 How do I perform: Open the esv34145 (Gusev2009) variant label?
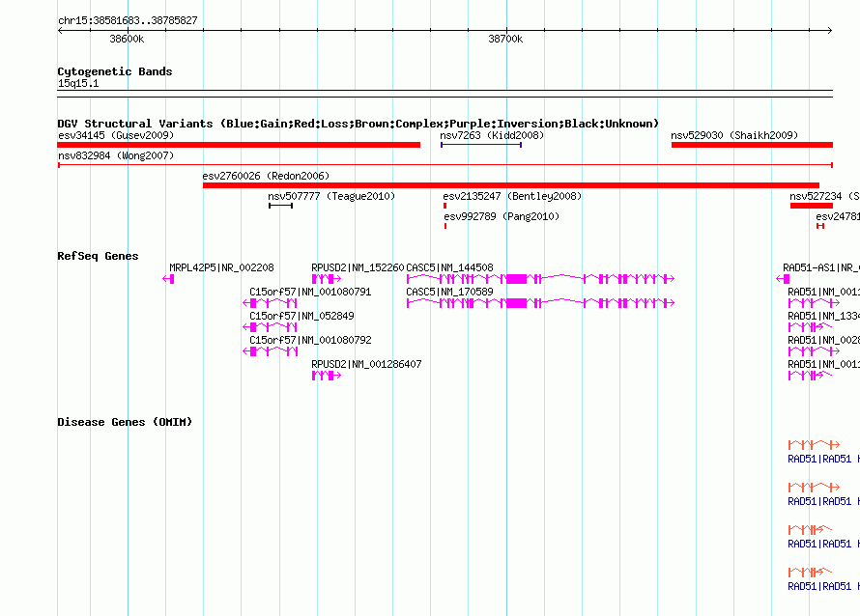tap(116, 135)
